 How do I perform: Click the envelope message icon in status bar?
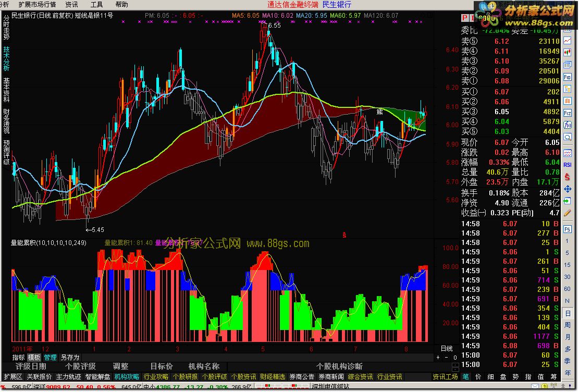[535, 387]
